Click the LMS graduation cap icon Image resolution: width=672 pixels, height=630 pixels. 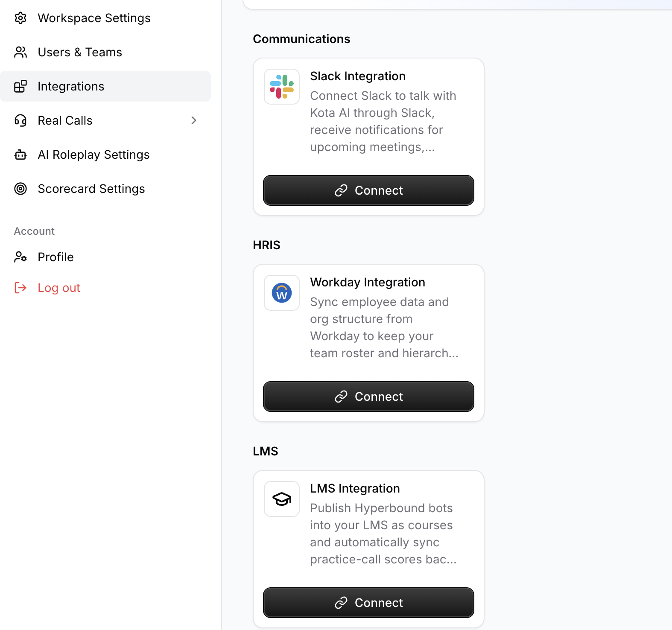[282, 499]
